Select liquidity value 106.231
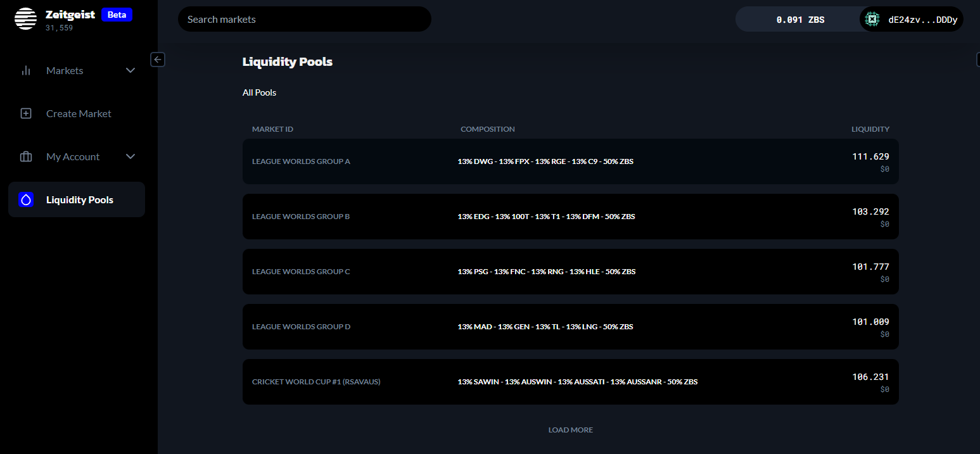This screenshot has width=980, height=454. (x=871, y=377)
